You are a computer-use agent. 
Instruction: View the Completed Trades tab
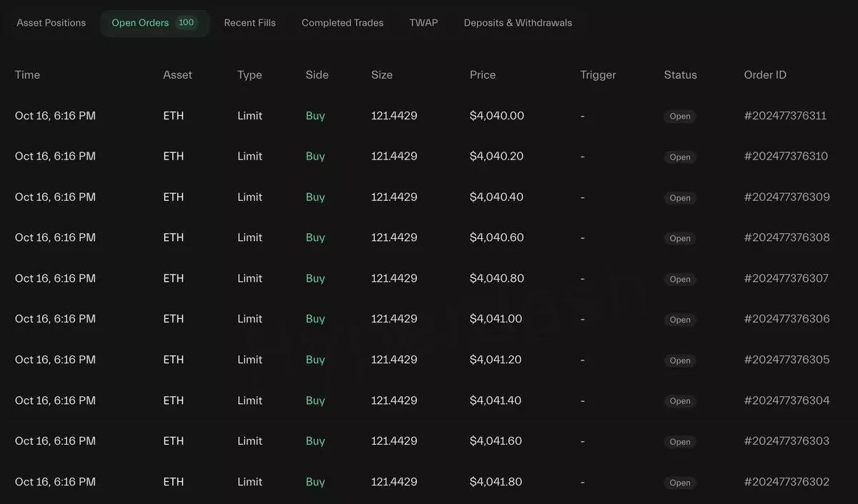[342, 23]
